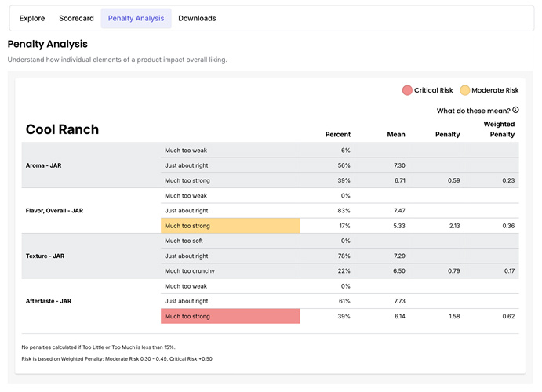
Task: Click the Weighted Penalty column header
Action: [x=499, y=129]
